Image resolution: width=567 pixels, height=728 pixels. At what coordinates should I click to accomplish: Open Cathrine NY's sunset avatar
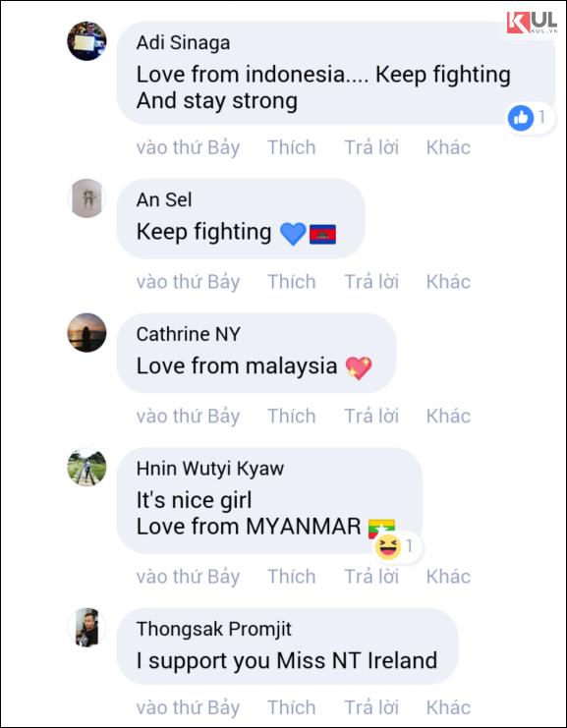point(86,332)
